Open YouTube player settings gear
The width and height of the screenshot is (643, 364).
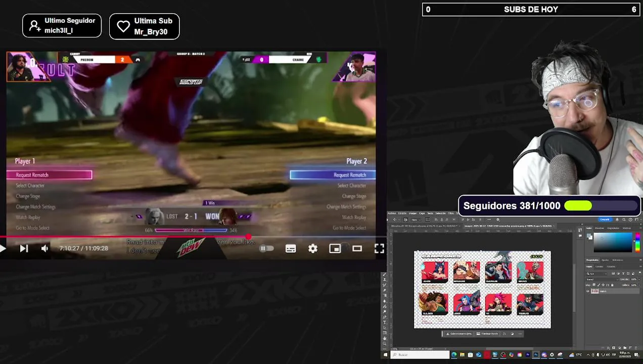pos(313,248)
